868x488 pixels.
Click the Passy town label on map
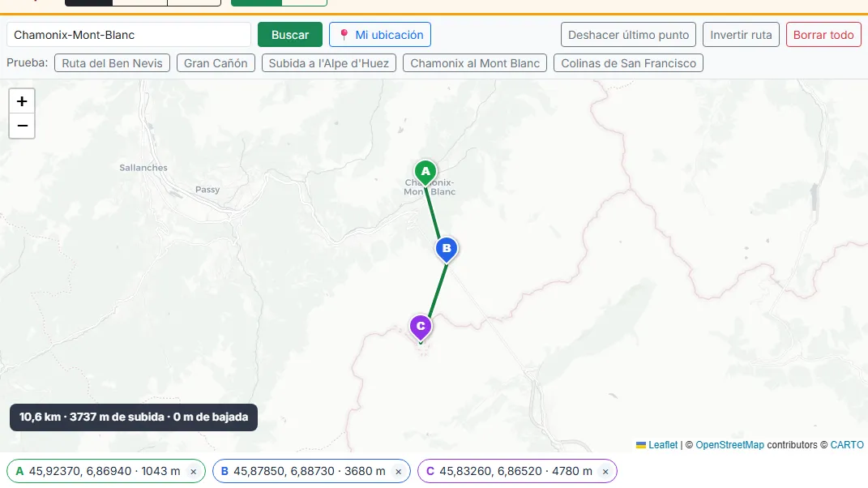[207, 190]
